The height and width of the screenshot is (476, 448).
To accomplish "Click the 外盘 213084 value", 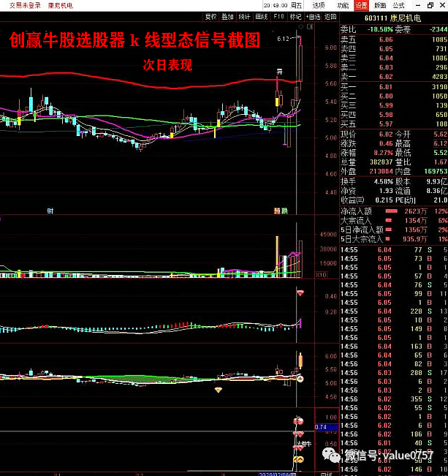I will pyautogui.click(x=381, y=171).
